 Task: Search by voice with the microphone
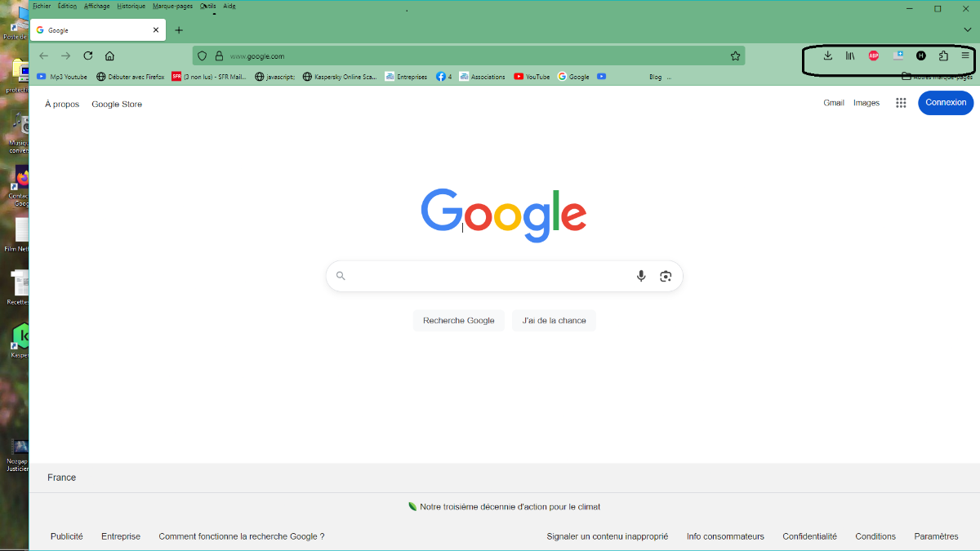click(x=641, y=276)
